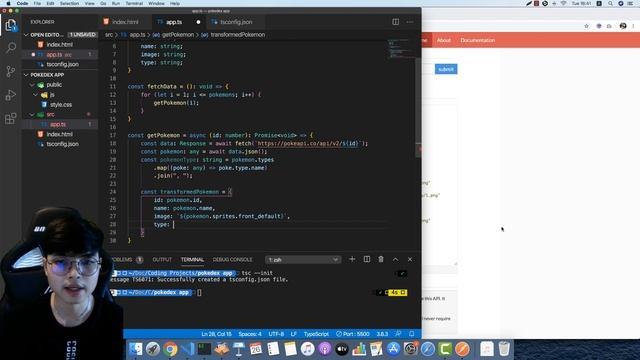The height and width of the screenshot is (360, 640).
Task: Open the Terminal menu in the menu bar
Action: 134,3
